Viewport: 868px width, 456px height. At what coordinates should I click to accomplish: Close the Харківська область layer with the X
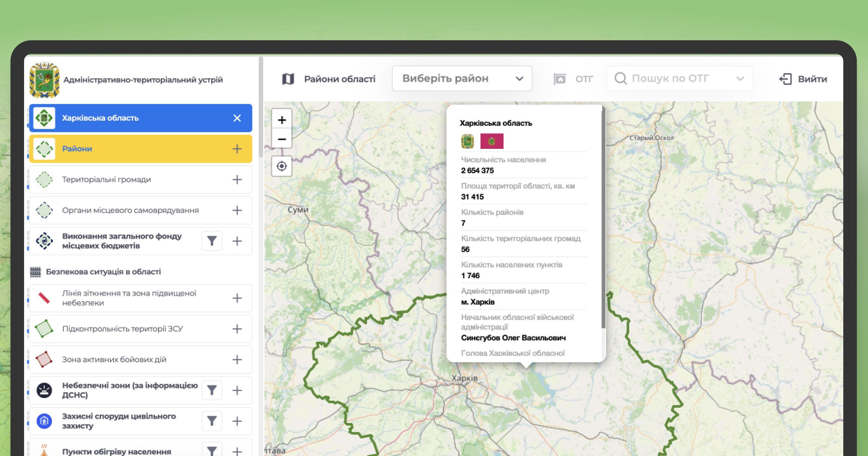tap(237, 118)
